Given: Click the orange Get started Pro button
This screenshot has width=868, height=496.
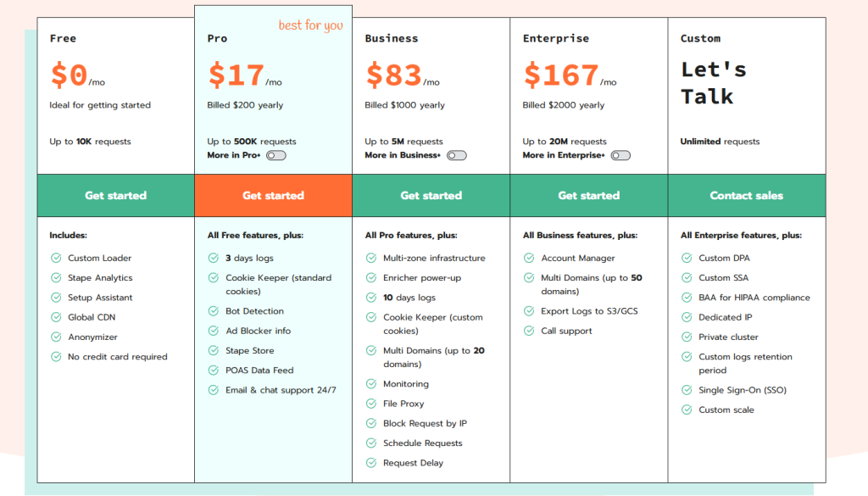Looking at the screenshot, I should tap(274, 195).
